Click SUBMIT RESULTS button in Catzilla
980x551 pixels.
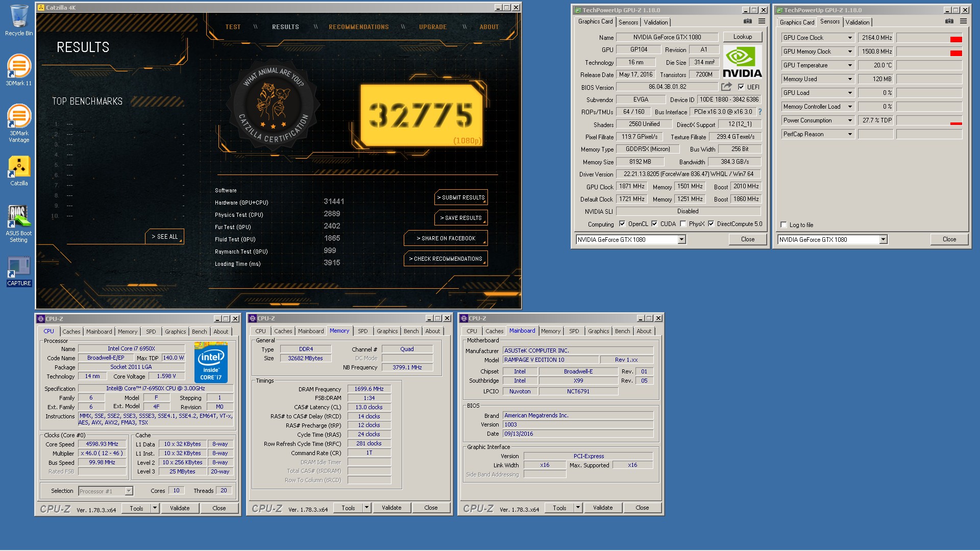click(x=461, y=197)
